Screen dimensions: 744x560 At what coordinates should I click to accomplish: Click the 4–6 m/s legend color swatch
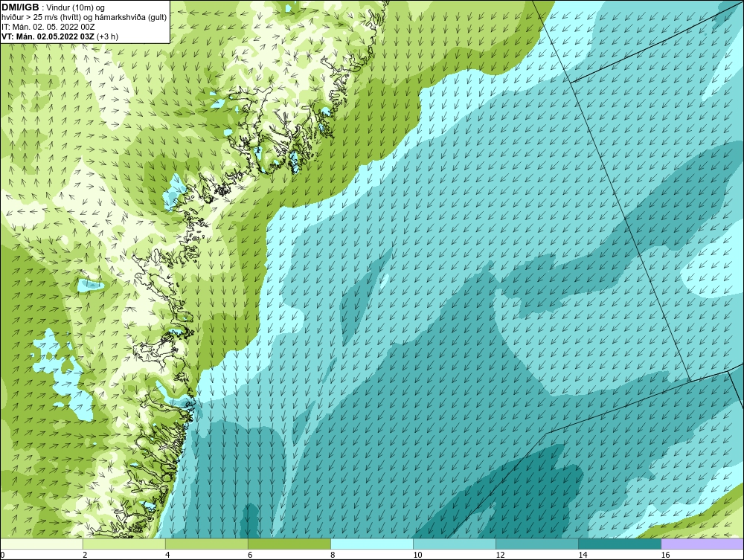tap(207, 544)
